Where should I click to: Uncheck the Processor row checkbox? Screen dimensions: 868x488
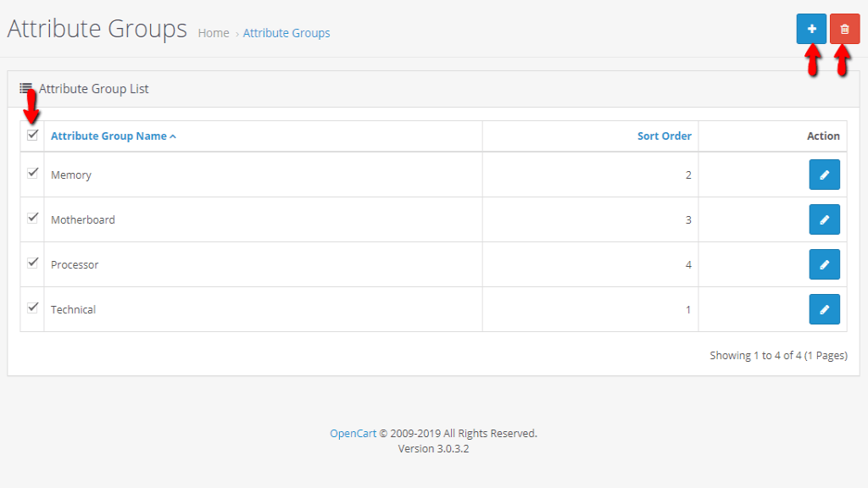coord(33,263)
